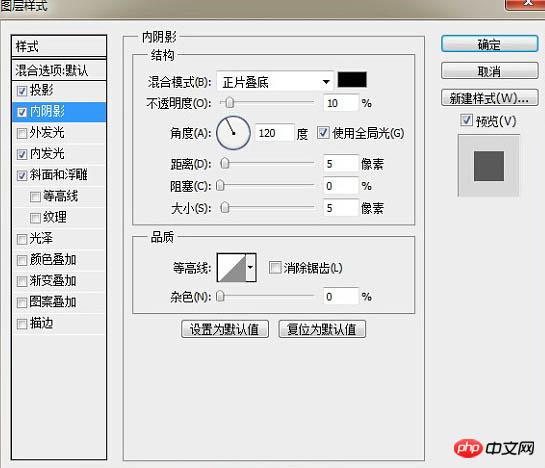Click the 确定 OK button
545x468 pixels.
[489, 44]
